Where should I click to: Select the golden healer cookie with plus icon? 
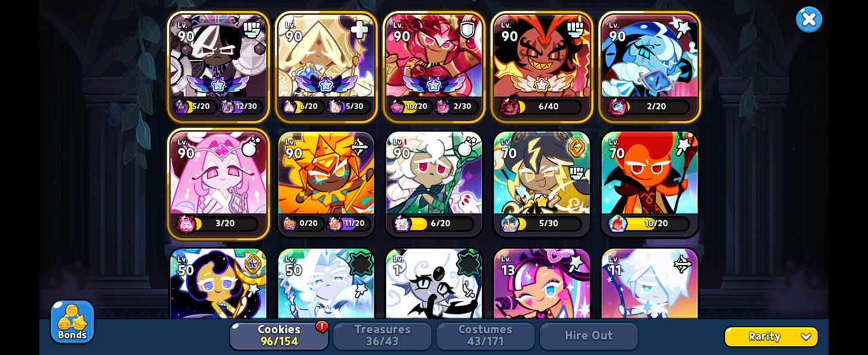326,66
